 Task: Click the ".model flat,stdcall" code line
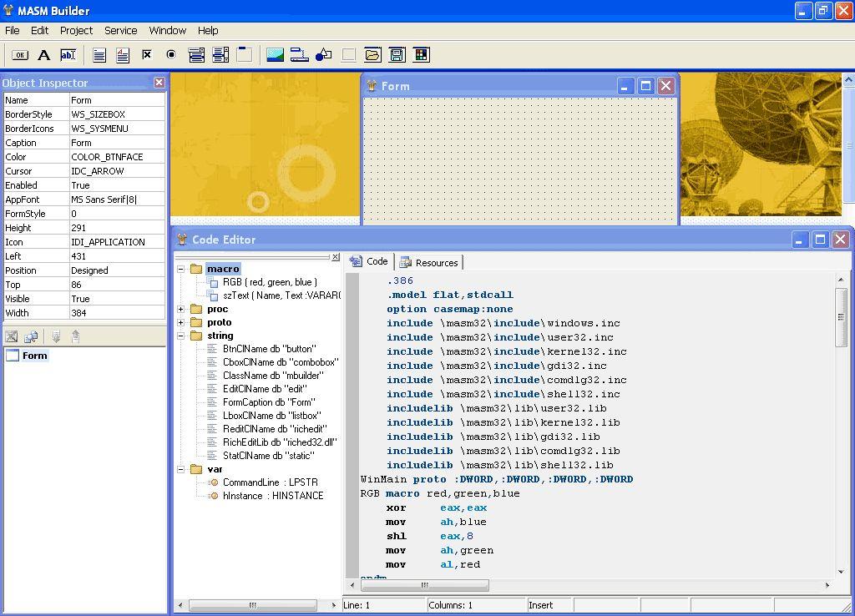450,295
